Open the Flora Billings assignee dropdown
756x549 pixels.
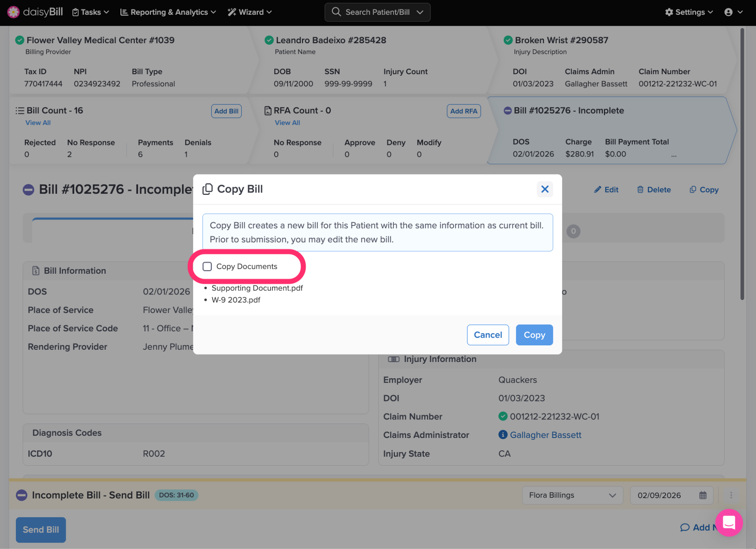pyautogui.click(x=572, y=495)
